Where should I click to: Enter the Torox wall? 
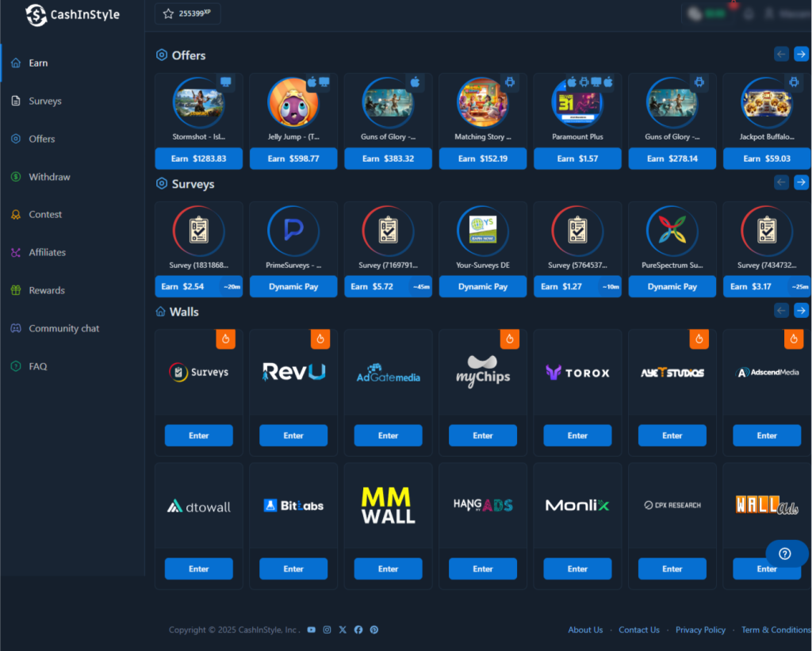(577, 435)
